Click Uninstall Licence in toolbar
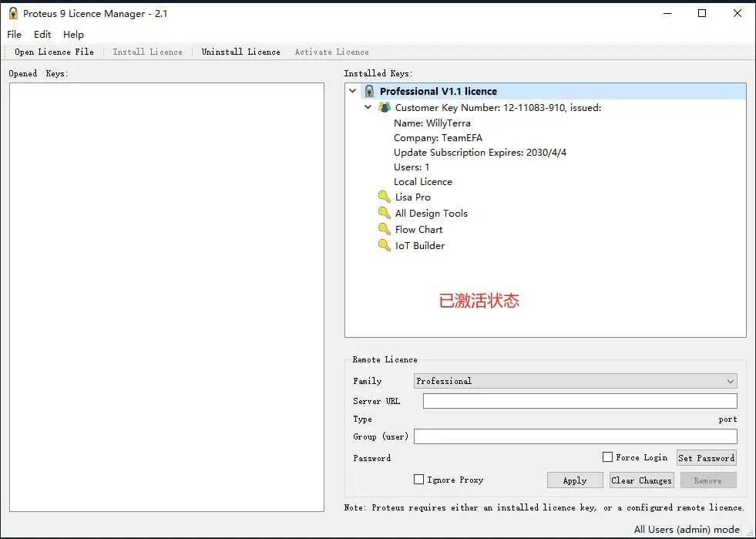Image resolution: width=756 pixels, height=539 pixels. [x=240, y=52]
